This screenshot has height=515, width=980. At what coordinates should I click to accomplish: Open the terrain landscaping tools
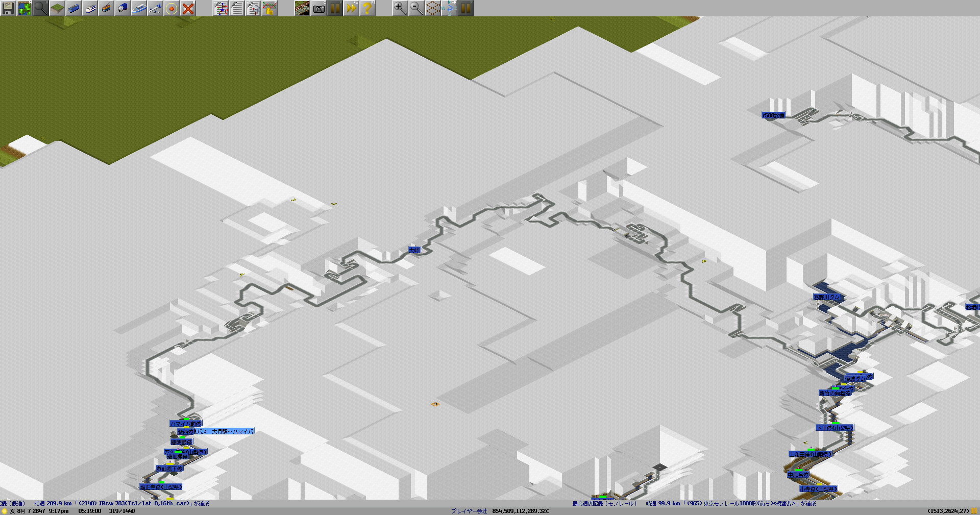click(57, 8)
